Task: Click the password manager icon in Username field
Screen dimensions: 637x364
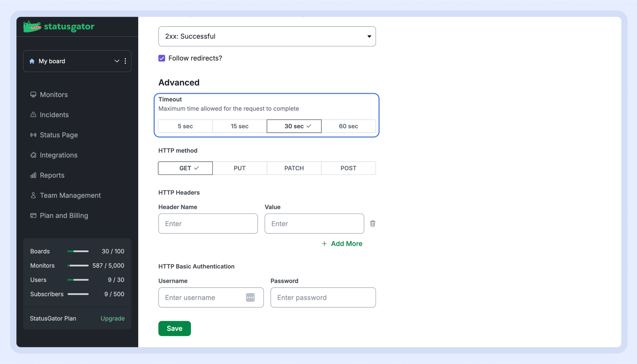Action: (250, 297)
